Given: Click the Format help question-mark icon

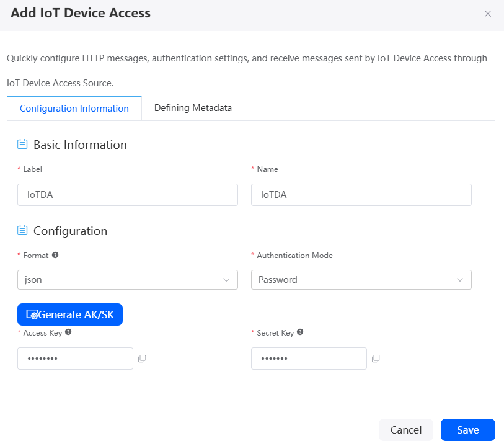Looking at the screenshot, I should [55, 255].
